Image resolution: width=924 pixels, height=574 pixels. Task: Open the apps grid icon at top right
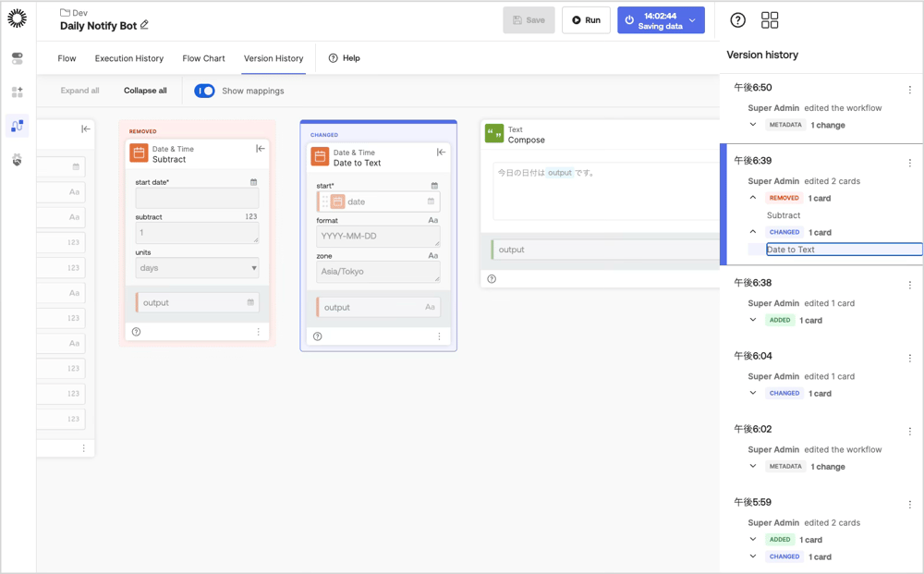coord(770,20)
